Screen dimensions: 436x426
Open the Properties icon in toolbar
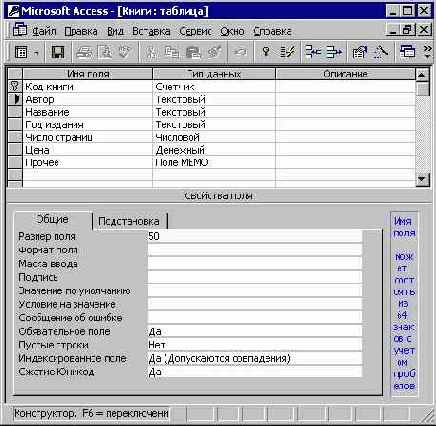click(x=360, y=52)
